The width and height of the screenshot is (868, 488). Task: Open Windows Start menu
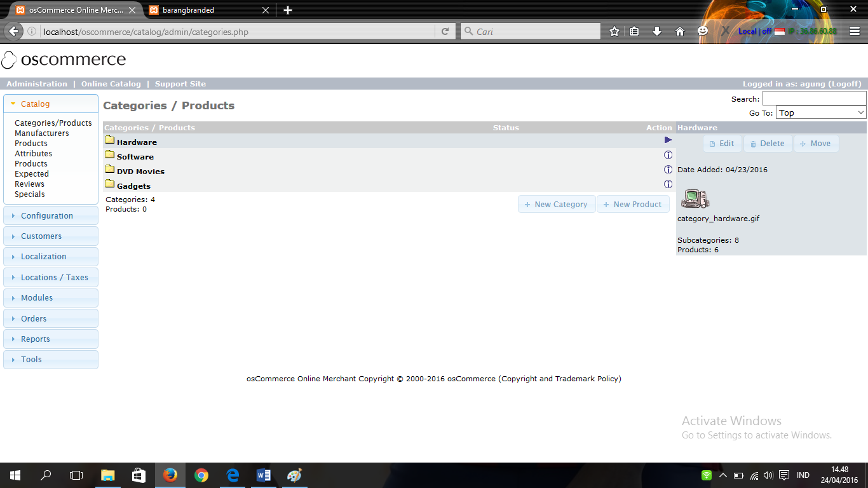(x=15, y=475)
